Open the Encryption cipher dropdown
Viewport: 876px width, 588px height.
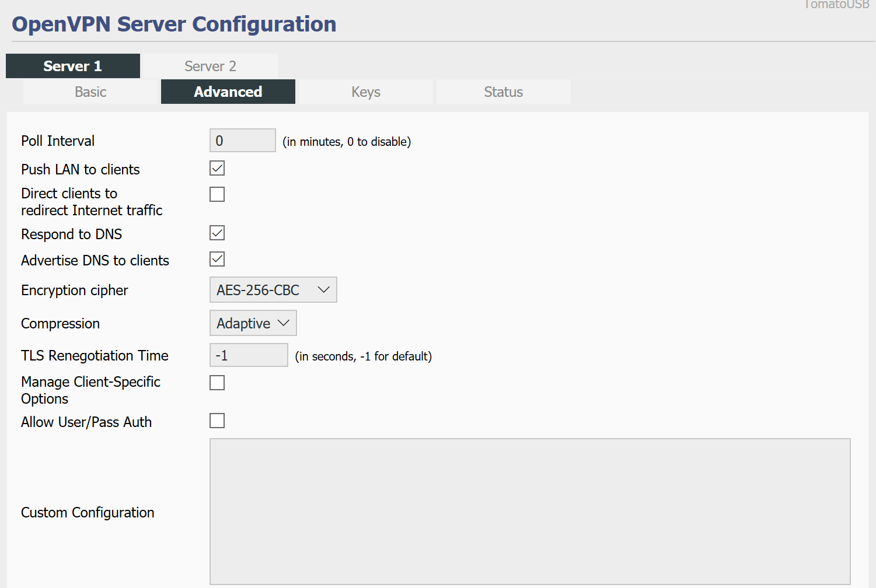[273, 289]
